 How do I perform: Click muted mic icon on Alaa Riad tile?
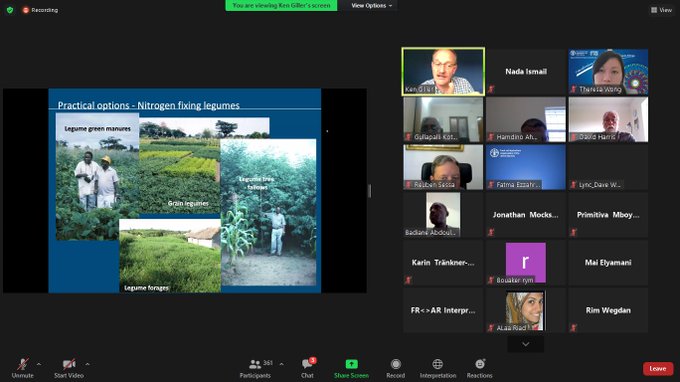point(491,328)
